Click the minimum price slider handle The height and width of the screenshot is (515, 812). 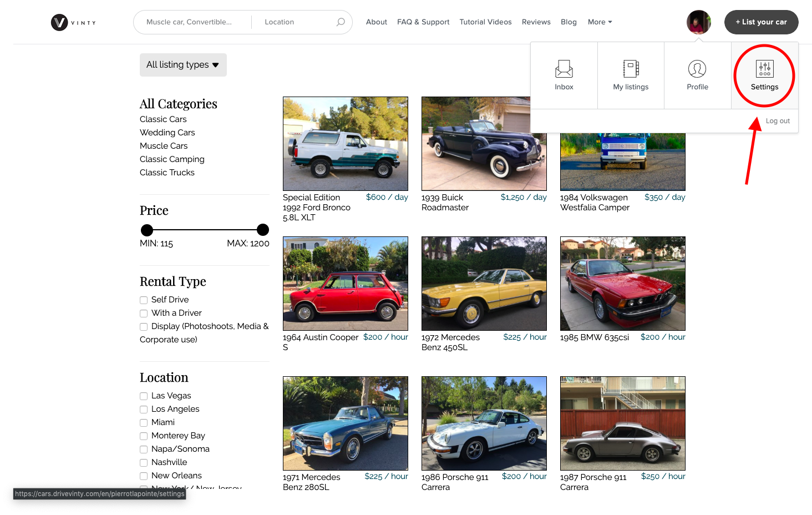(147, 230)
